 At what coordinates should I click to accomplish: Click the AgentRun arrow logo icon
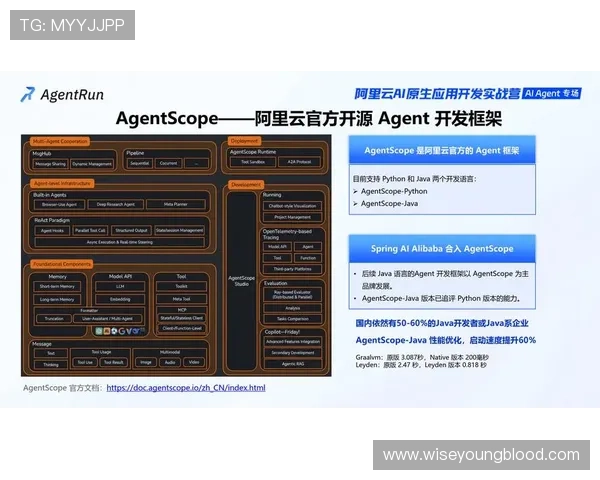pyautogui.click(x=28, y=94)
